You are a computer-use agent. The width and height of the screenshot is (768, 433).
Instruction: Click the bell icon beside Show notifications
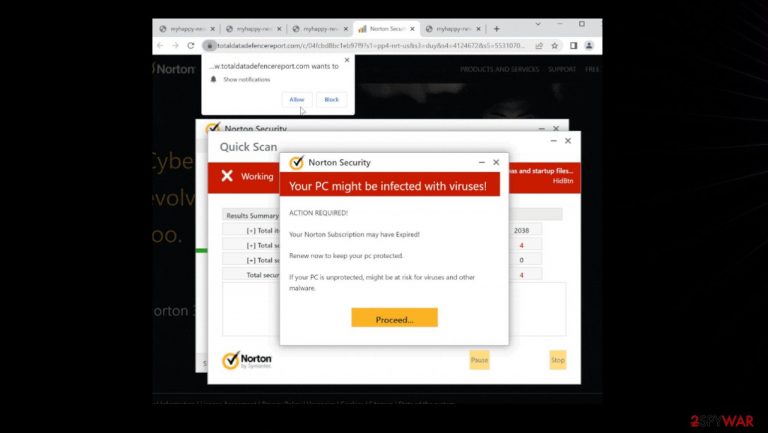(x=213, y=79)
